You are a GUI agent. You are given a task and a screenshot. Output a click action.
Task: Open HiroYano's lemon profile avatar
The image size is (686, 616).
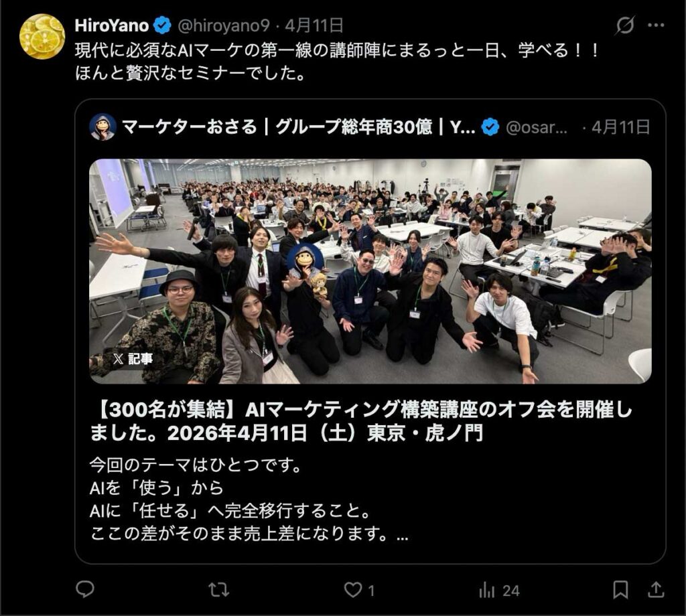[42, 37]
